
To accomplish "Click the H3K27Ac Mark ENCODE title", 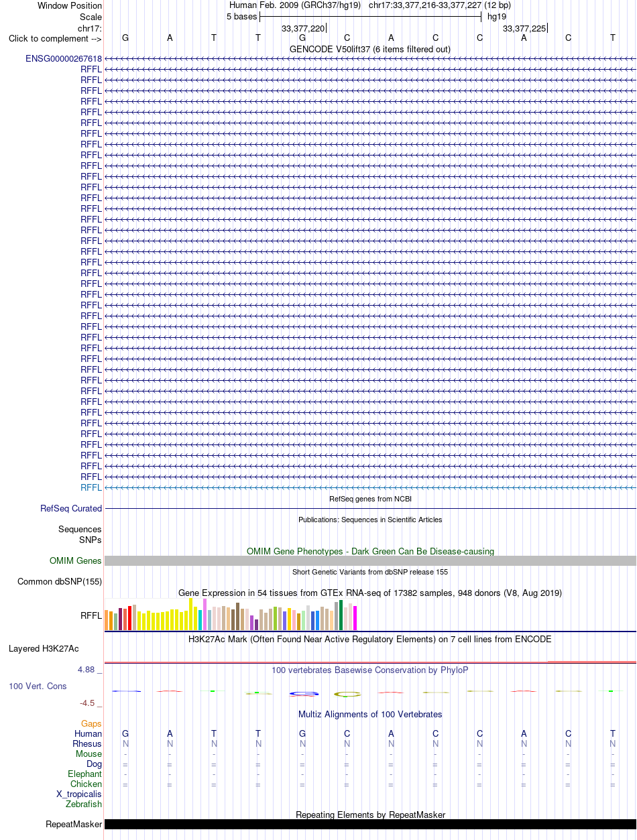I will click(x=370, y=639).
